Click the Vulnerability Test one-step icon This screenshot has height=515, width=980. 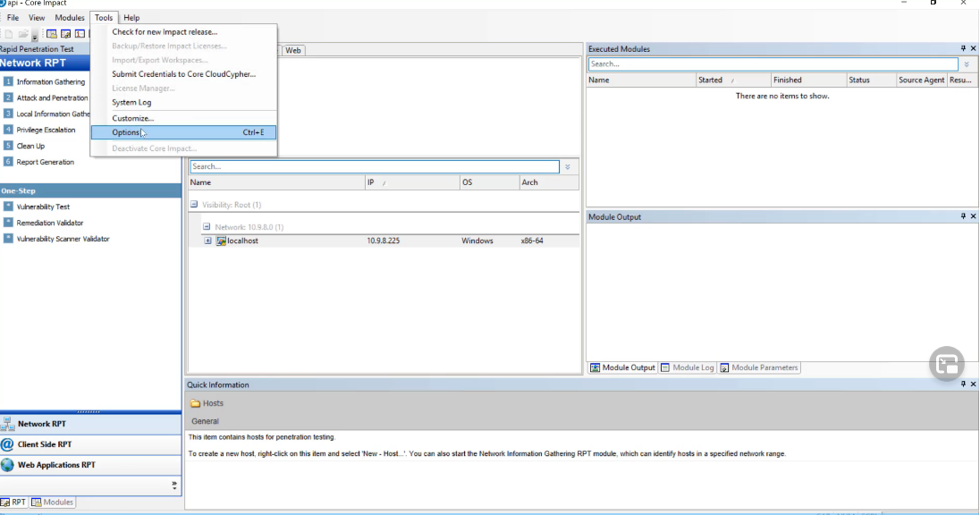click(x=8, y=207)
